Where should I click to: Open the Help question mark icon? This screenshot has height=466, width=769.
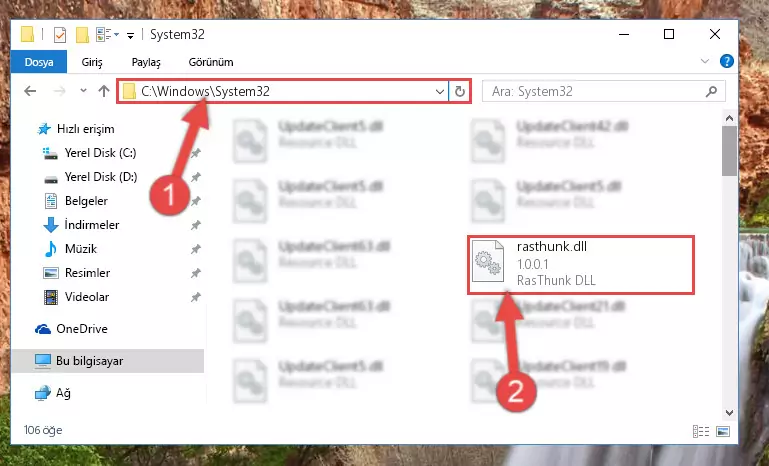pos(726,61)
